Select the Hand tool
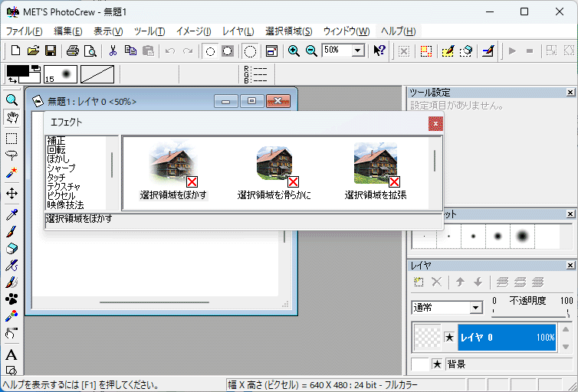Screen dimensions: 578x392 click(x=11, y=117)
